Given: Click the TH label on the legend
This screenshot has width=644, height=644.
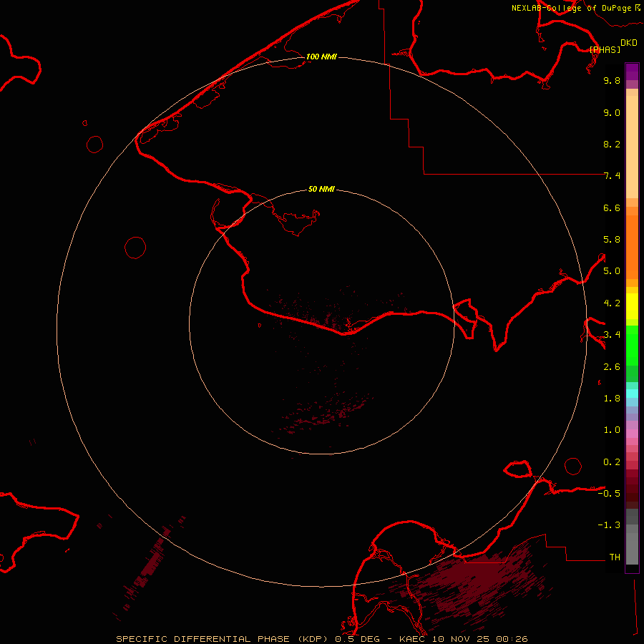Looking at the screenshot, I should [x=614, y=557].
